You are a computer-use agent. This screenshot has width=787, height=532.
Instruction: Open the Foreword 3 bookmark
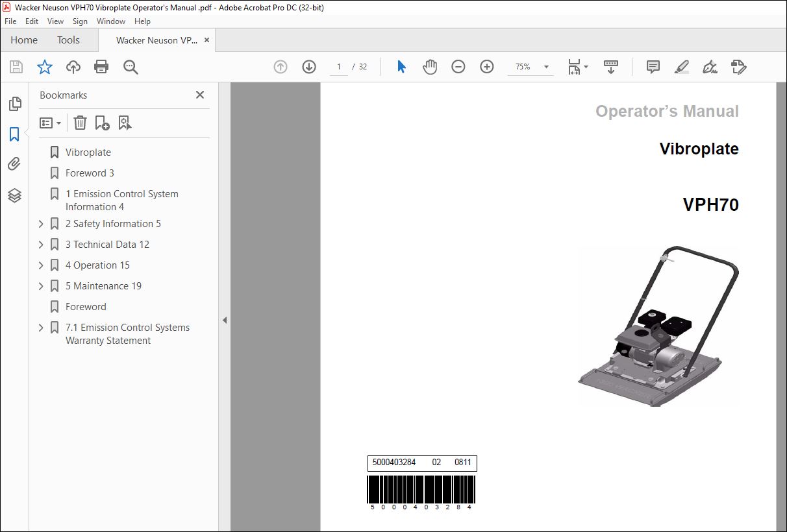click(90, 173)
